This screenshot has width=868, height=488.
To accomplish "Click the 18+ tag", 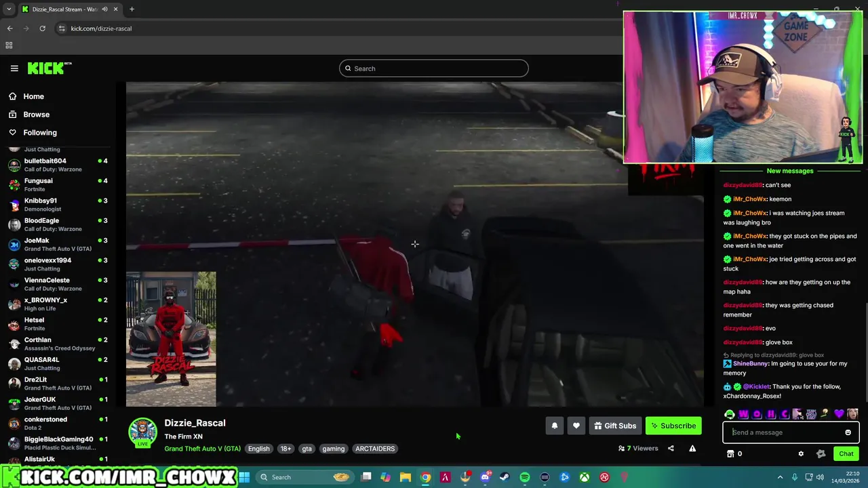I will pos(285,449).
